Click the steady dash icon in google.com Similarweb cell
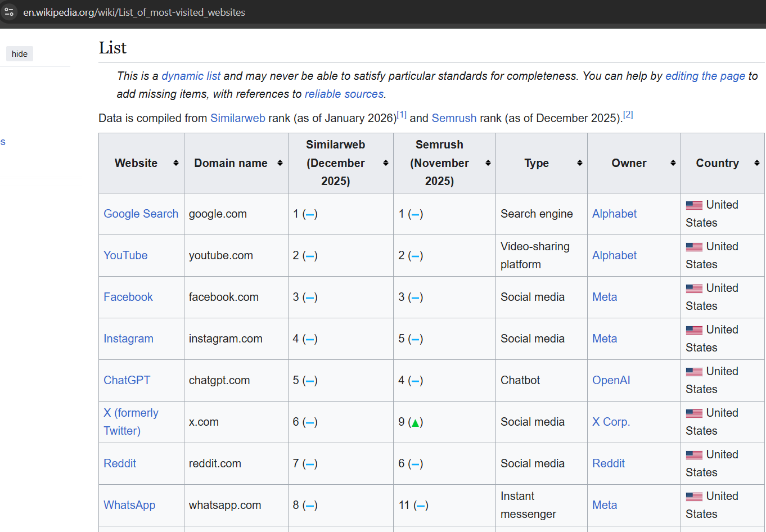This screenshot has width=766, height=532. [x=310, y=214]
